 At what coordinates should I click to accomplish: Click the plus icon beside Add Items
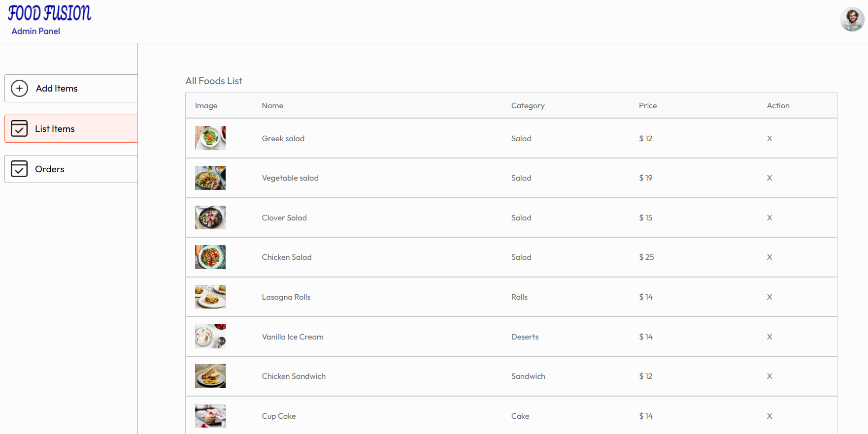(19, 89)
